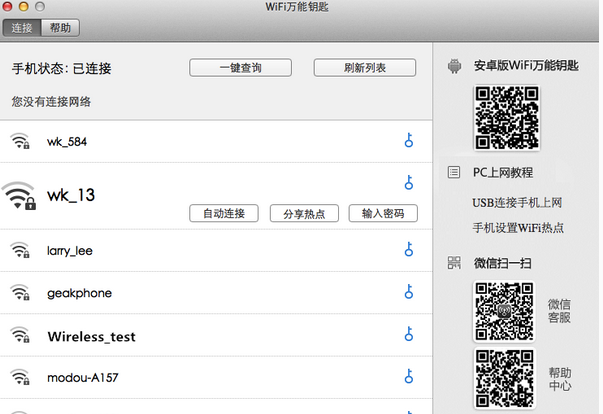This screenshot has height=414, width=603.
Task: Click the 分享热点 button
Action: pyautogui.click(x=304, y=213)
